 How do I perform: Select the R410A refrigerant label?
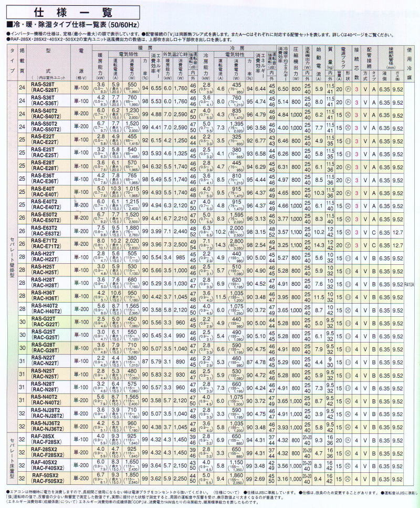pyautogui.click(x=409, y=285)
